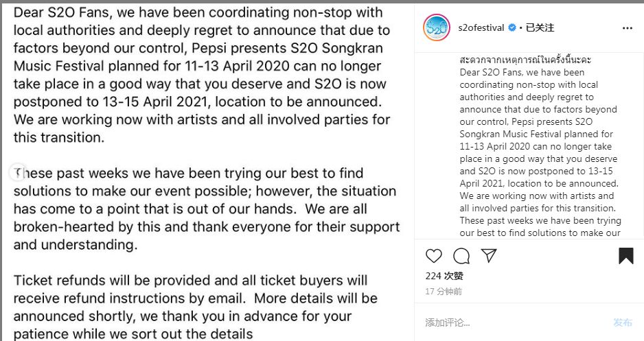Click the 发布 post comment button
This screenshot has height=341, width=644.
tap(623, 322)
